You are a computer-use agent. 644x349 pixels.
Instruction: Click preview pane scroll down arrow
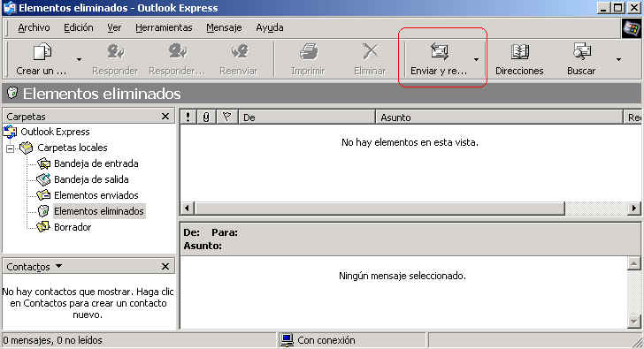pyautogui.click(x=633, y=322)
